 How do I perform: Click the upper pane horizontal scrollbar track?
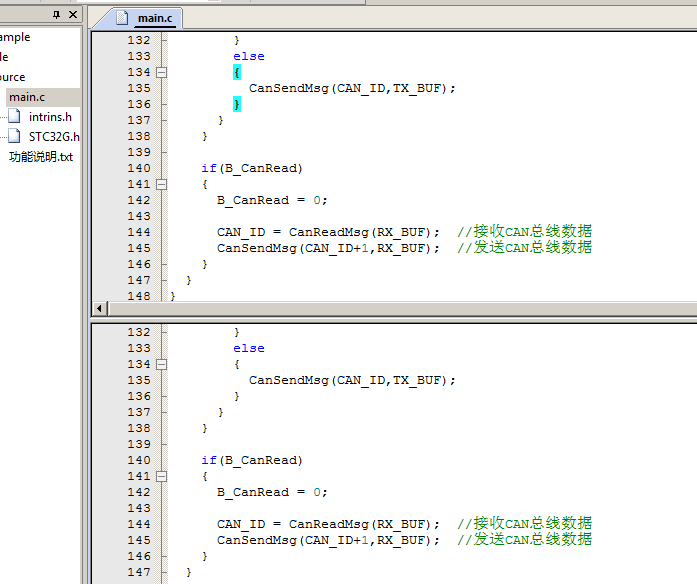click(x=402, y=308)
